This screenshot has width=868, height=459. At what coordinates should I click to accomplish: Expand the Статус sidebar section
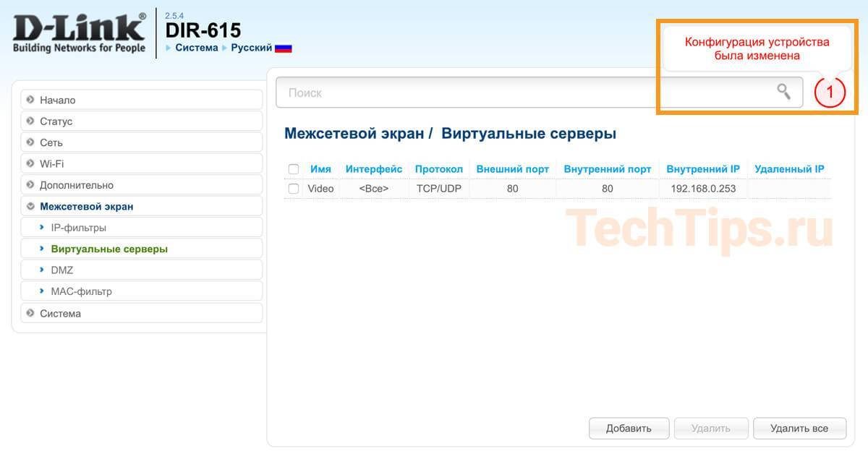tap(141, 121)
